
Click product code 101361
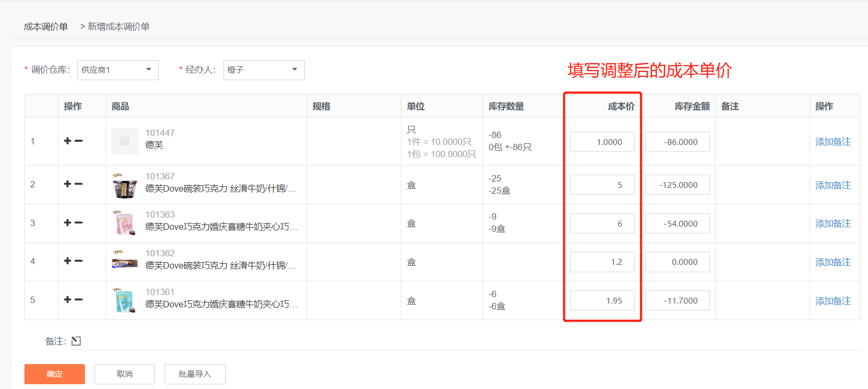tap(160, 292)
